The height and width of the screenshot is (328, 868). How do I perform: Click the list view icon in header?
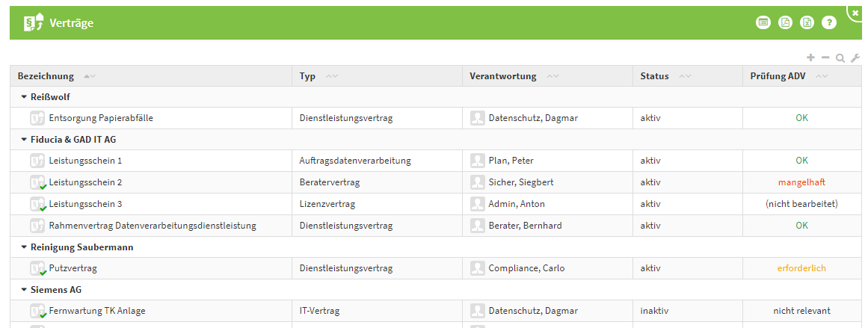click(x=763, y=22)
